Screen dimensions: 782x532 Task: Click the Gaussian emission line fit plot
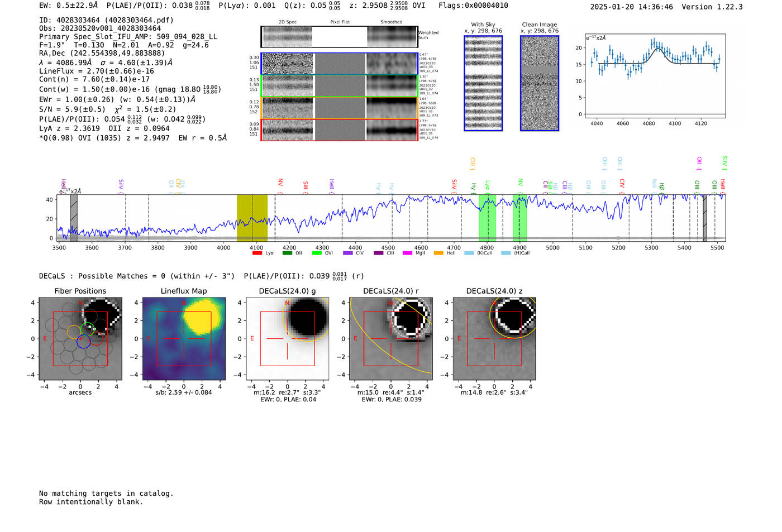coord(655,76)
